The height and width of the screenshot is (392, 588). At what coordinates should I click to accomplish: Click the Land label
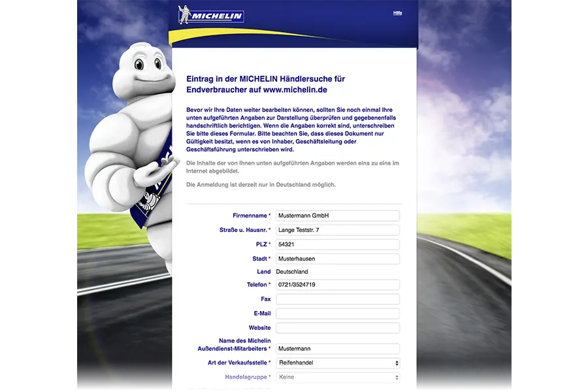(264, 272)
